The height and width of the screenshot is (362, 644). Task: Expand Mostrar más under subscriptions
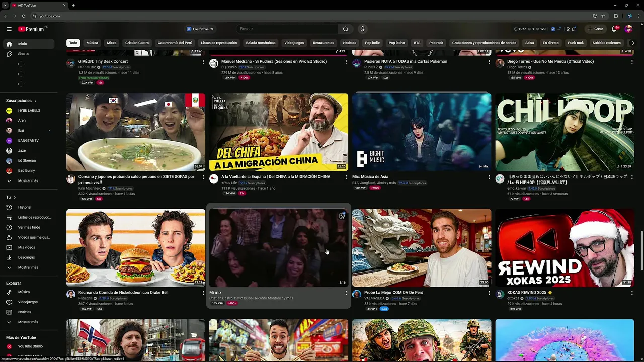click(29, 181)
